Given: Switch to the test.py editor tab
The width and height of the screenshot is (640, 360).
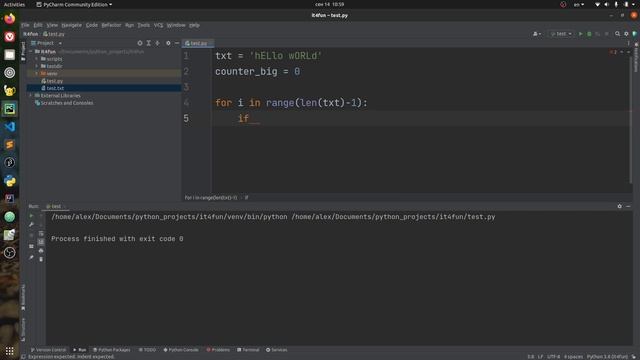Looking at the screenshot, I should [198, 43].
